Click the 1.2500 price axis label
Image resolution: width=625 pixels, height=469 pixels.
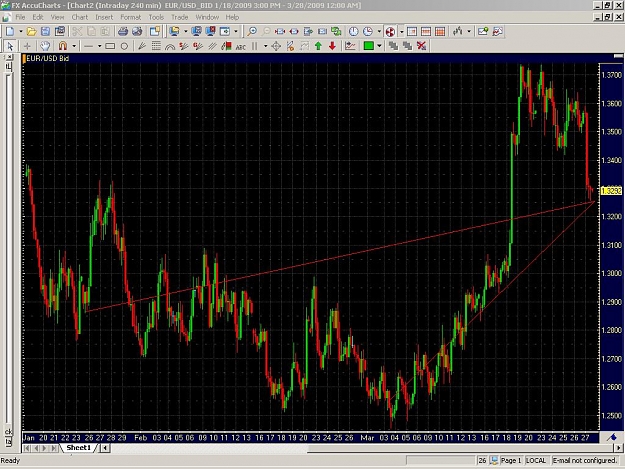coord(612,415)
